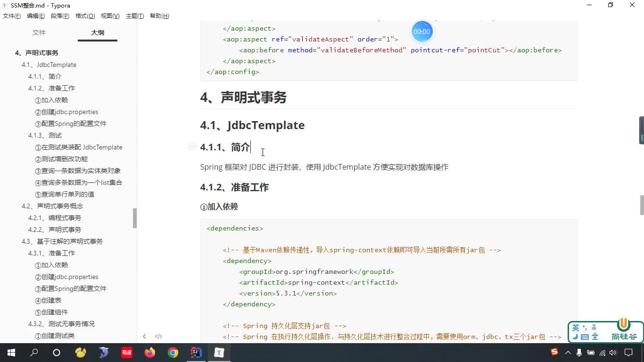This screenshot has height=362, width=644.
Task: Open Cortana circle in taskbar
Action: coord(57,352)
